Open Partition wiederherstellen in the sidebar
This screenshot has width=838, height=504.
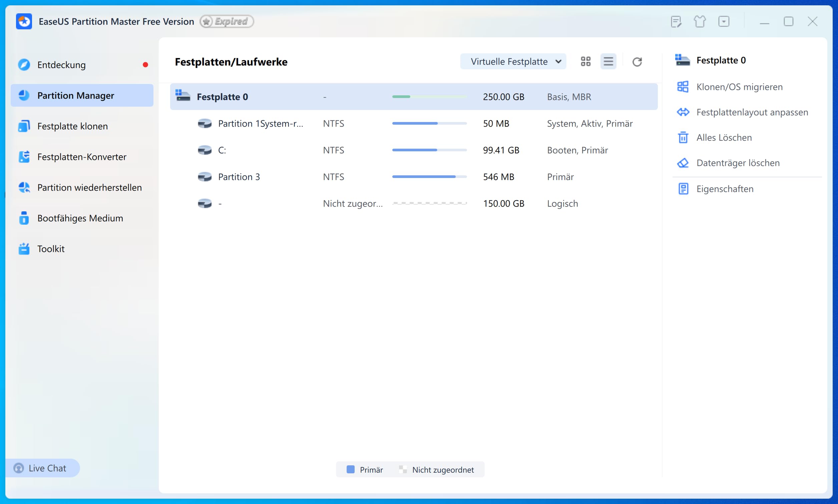[x=82, y=187]
